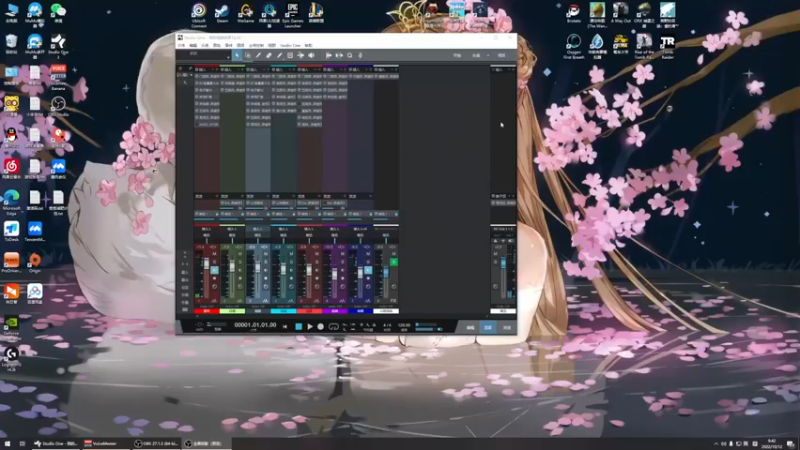
Task: Open the Studio One menu
Action: point(290,45)
